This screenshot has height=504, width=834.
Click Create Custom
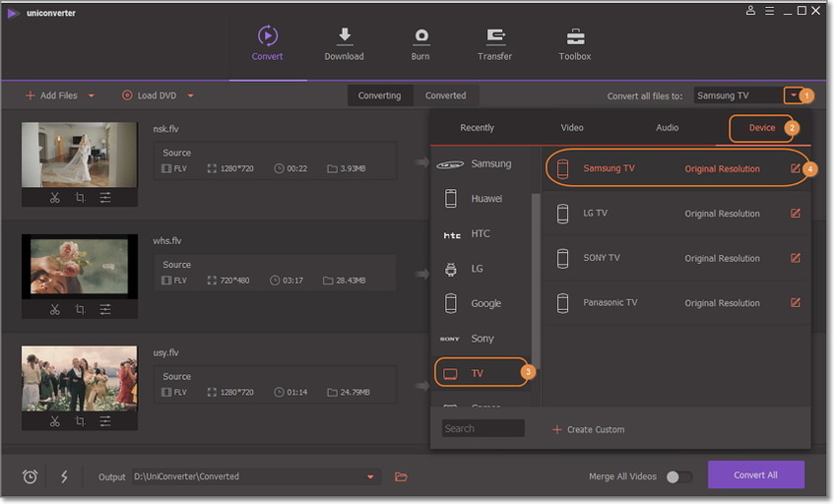click(588, 429)
